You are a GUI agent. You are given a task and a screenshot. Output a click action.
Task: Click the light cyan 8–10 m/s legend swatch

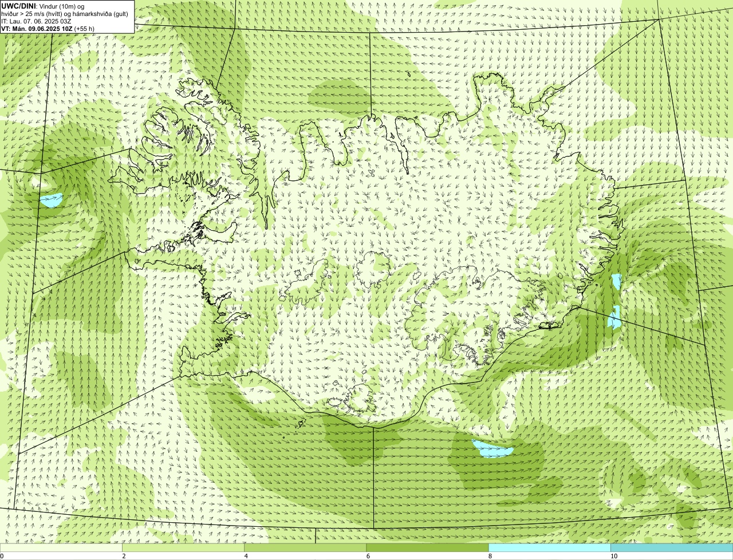(549, 547)
